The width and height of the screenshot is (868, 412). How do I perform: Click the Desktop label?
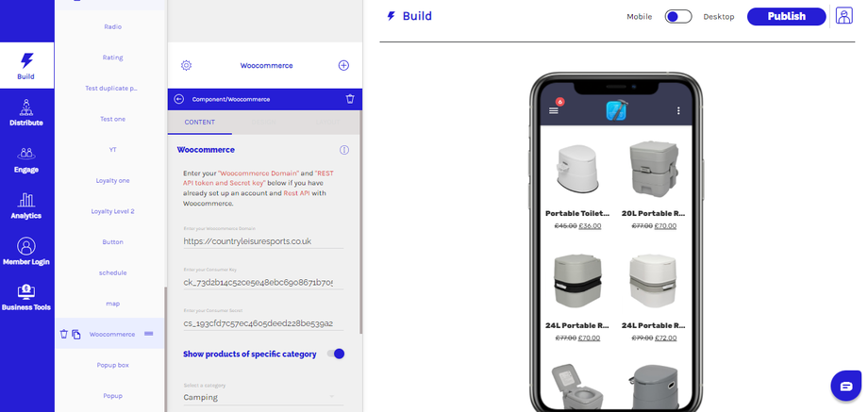click(719, 17)
